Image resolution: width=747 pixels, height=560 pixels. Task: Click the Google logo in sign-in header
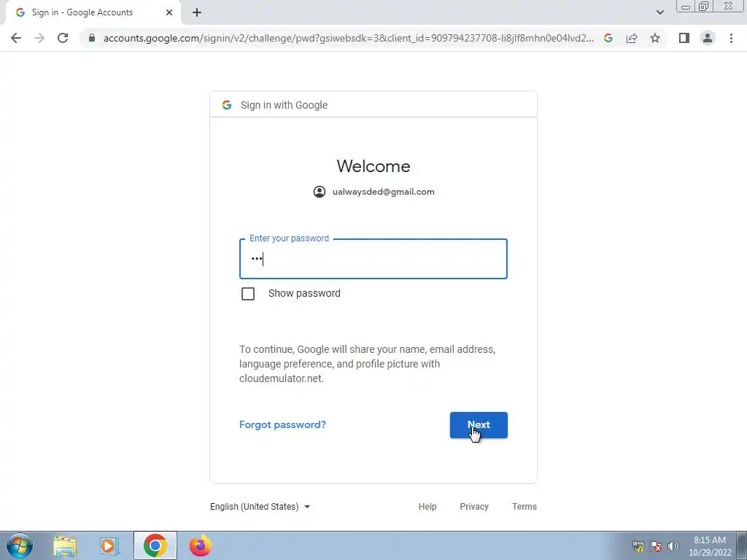(x=227, y=105)
